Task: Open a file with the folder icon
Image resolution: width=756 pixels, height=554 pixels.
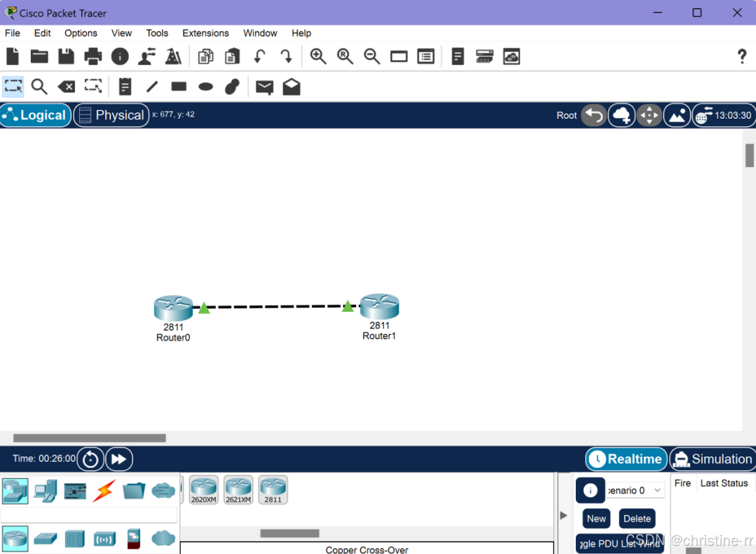Action: [x=39, y=57]
